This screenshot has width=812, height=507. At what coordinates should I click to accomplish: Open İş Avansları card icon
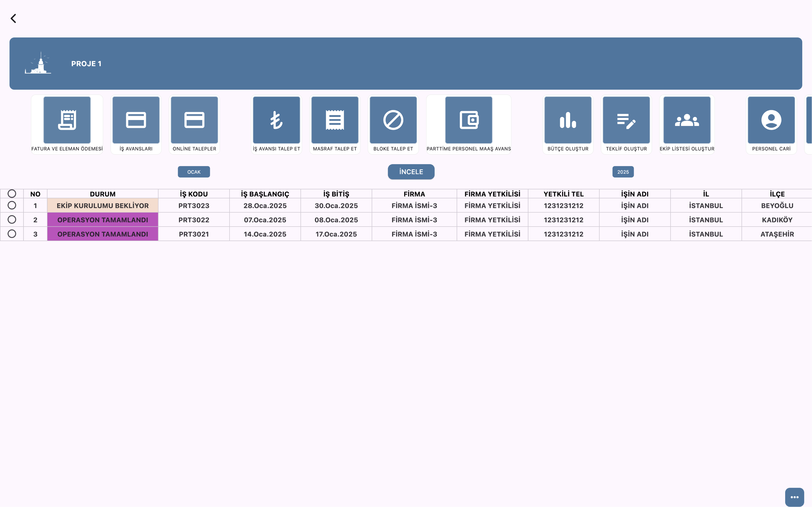click(136, 120)
